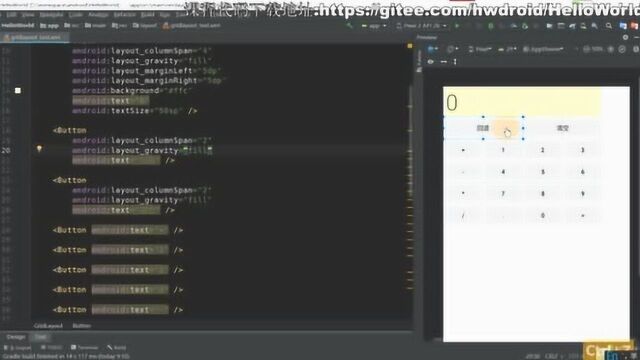Click the first <Button tag in code
640x360 pixels.
click(69, 131)
